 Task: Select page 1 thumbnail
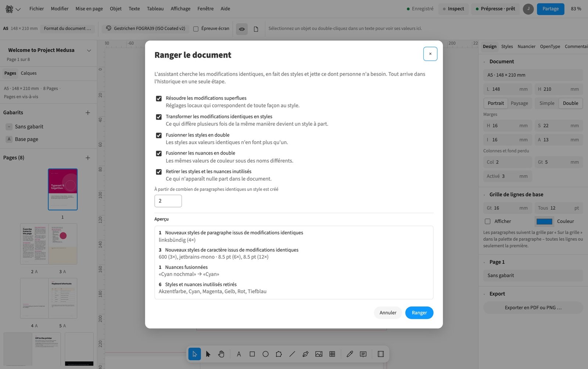[63, 189]
